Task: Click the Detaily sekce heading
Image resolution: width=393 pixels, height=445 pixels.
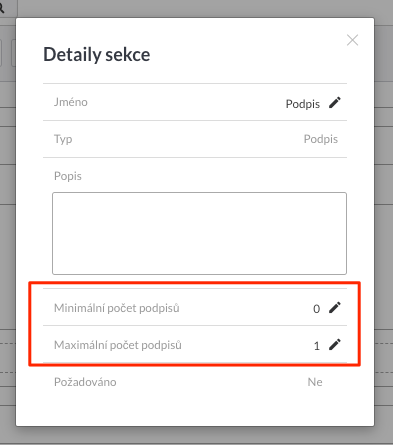Action: click(97, 54)
